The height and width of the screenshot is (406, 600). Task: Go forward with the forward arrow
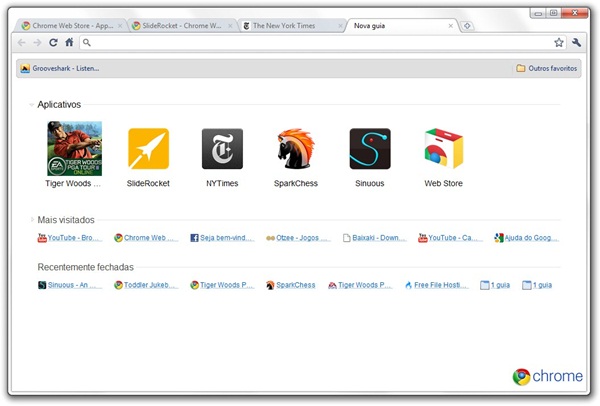[x=37, y=42]
